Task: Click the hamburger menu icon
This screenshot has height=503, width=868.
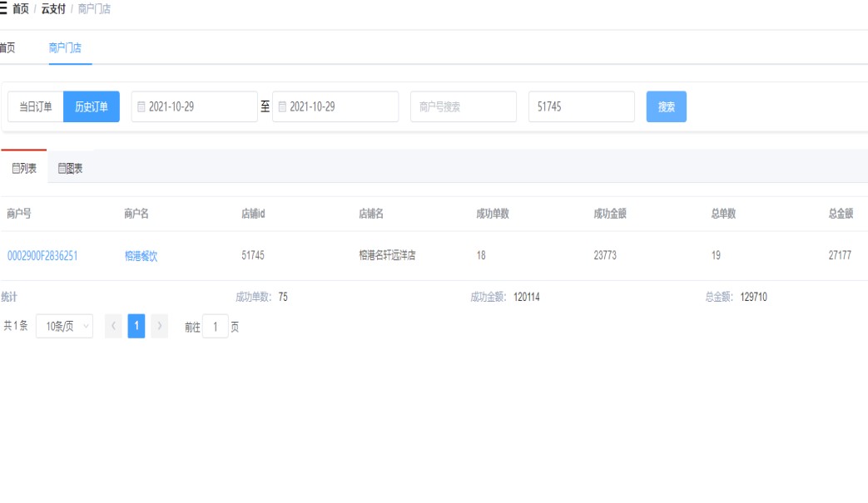Action: pyautogui.click(x=3, y=9)
